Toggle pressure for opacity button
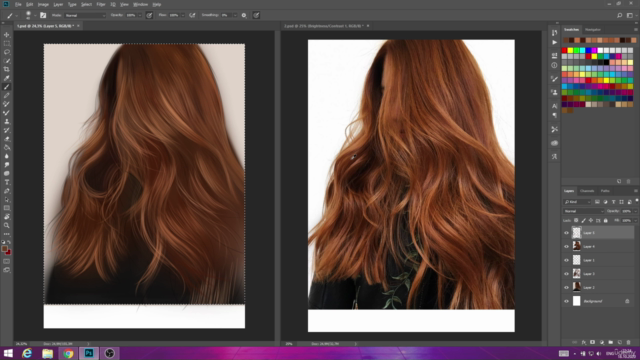Screen dimensions: 640x360 pyautogui.click(x=149, y=15)
